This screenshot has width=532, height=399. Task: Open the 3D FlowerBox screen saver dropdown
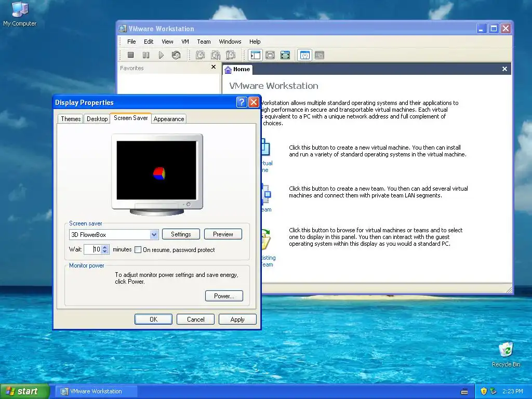(154, 234)
